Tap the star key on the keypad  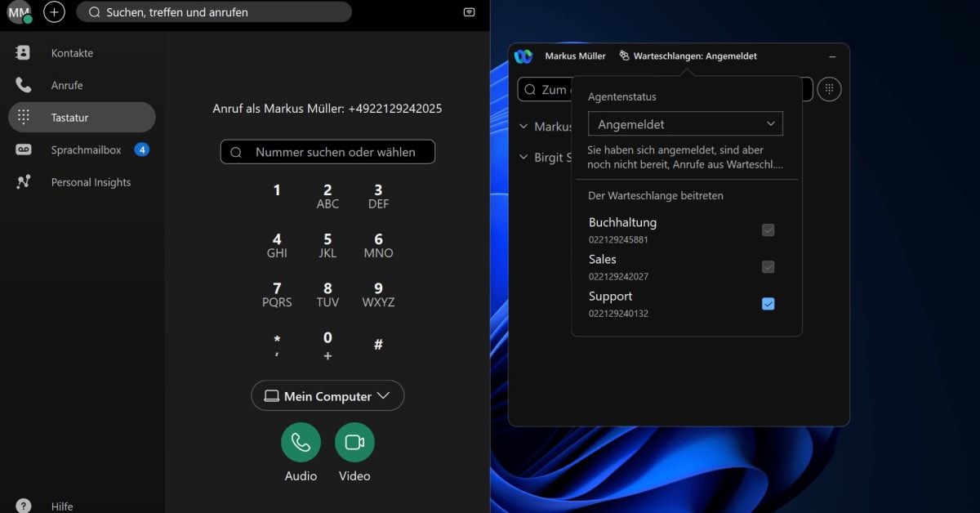(277, 345)
